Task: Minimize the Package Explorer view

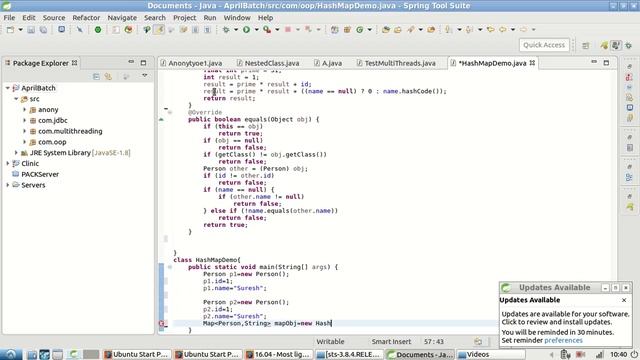Action: click(131, 62)
